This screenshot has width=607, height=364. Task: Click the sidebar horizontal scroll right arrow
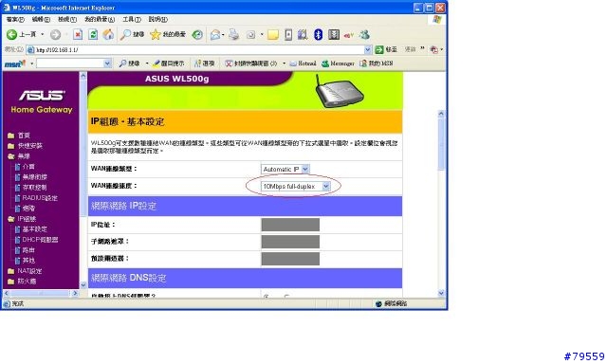pyautogui.click(x=75, y=294)
